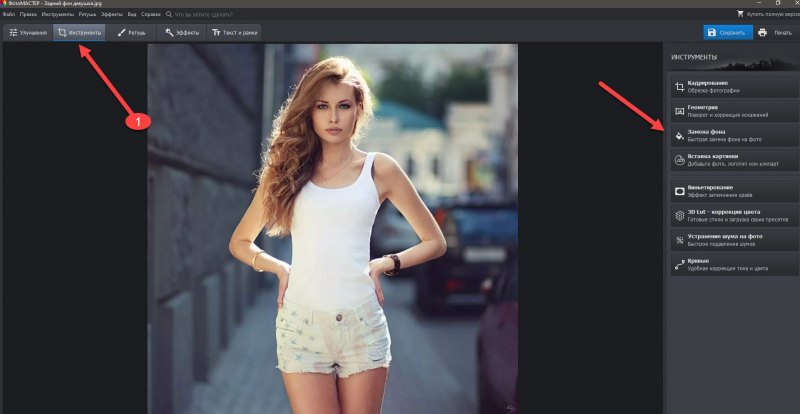The width and height of the screenshot is (800, 414).
Task: Click the Печать print button
Action: point(775,33)
